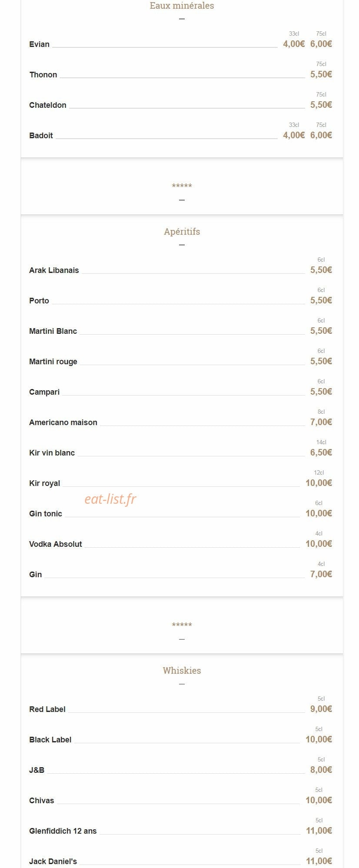Viewport: 359px width, 868px height.
Task: Select Arak Libanais item
Action: coord(54,270)
